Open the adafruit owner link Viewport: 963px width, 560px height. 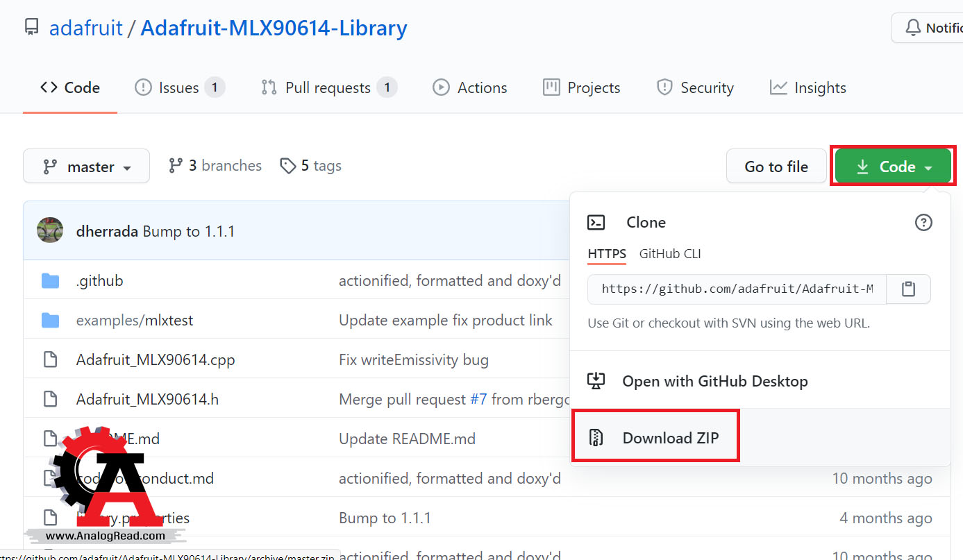86,28
